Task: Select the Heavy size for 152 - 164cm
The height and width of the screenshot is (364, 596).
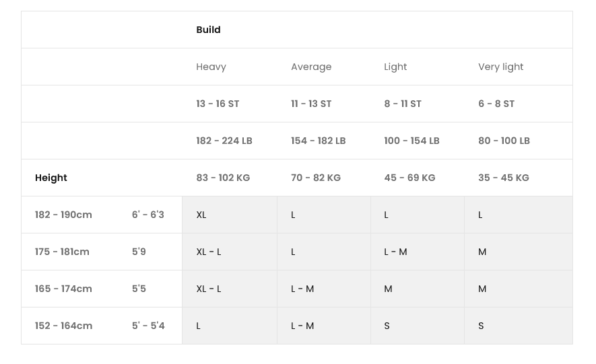Action: [x=199, y=326]
